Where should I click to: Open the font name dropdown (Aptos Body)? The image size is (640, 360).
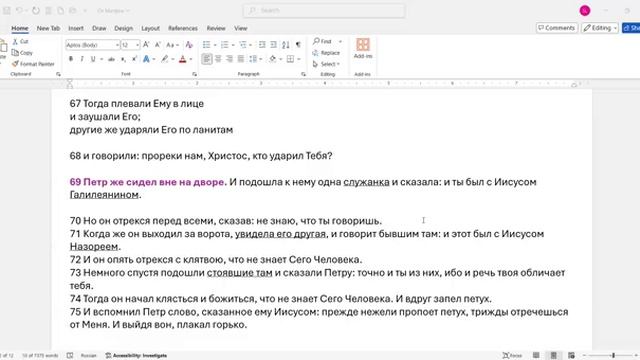[x=117, y=45]
